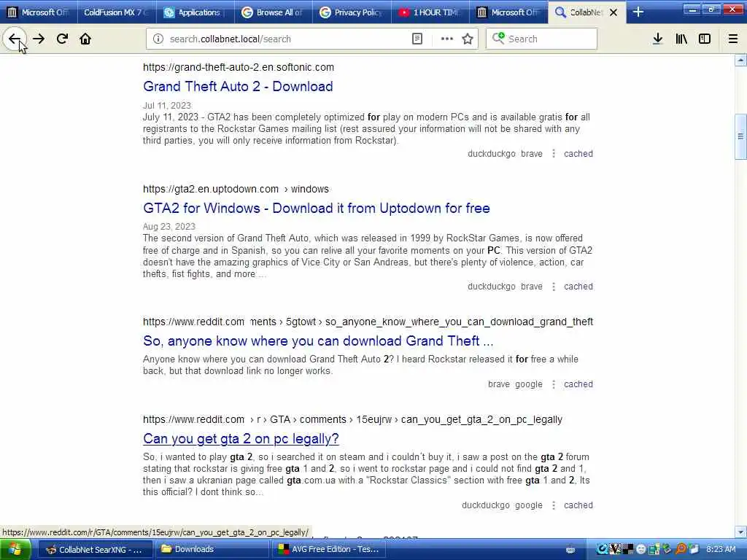The image size is (747, 560).
Task: Open a new browser tab
Action: pos(638,12)
